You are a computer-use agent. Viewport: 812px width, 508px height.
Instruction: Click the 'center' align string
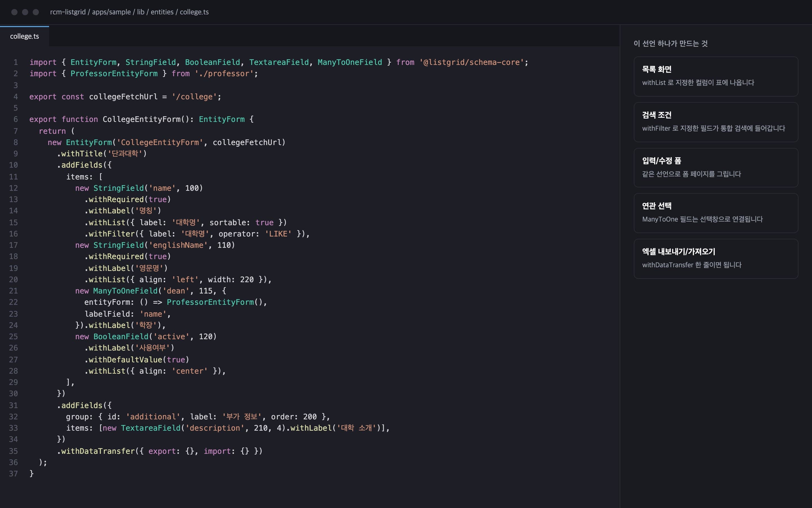[189, 371]
